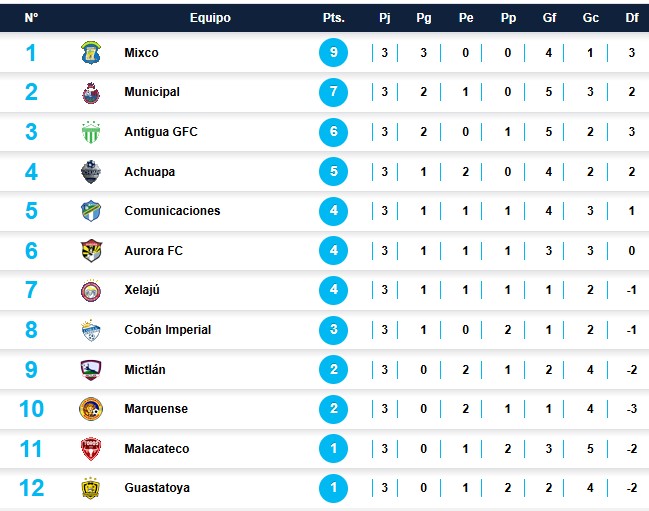Click the Aurora FC team crest

(91, 251)
